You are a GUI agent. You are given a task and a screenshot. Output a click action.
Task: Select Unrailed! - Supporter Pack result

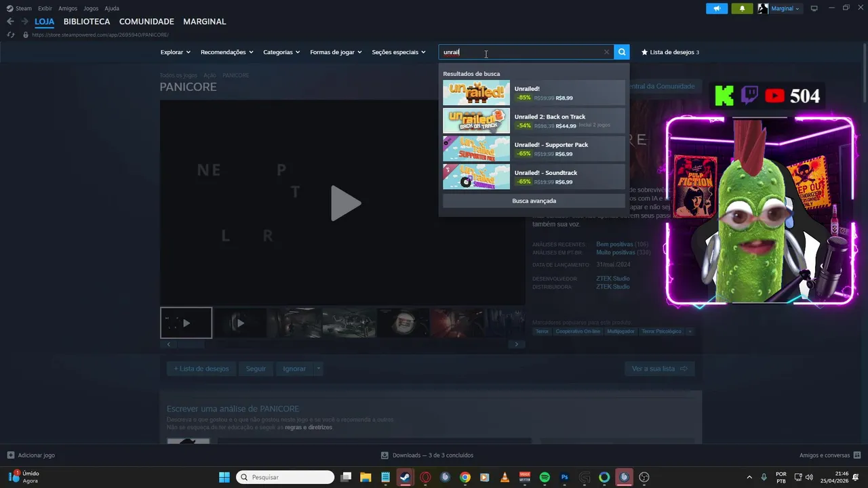click(534, 149)
